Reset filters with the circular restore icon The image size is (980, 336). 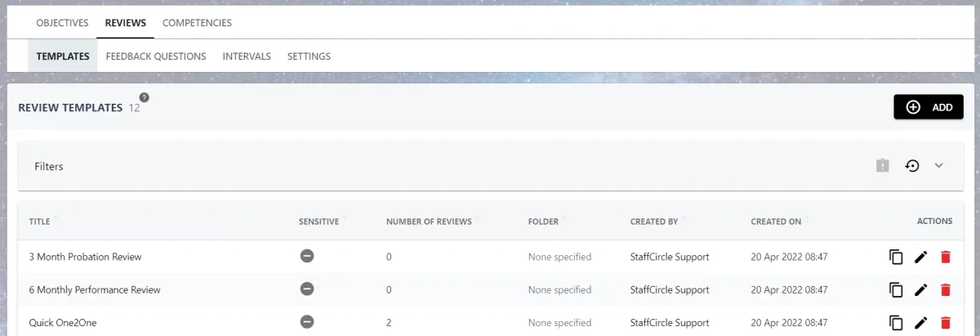click(x=912, y=166)
